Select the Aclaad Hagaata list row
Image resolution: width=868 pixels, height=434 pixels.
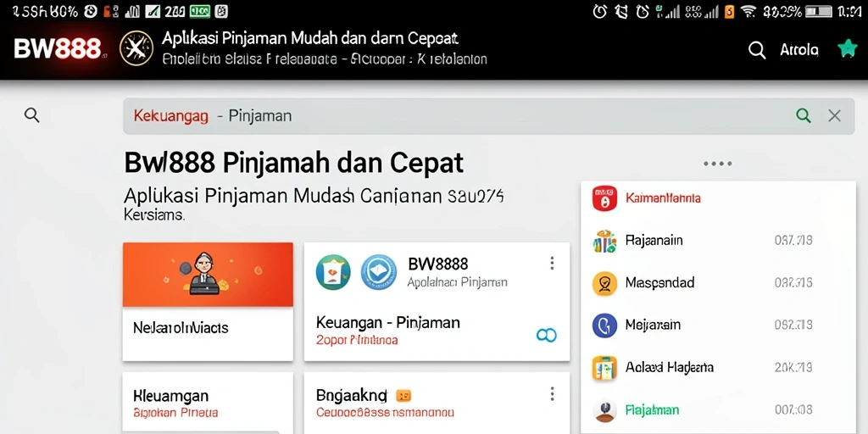(x=718, y=368)
